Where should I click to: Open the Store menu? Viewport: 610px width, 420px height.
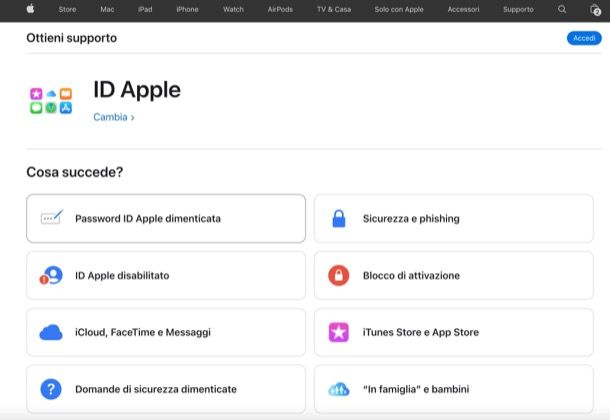tap(67, 9)
